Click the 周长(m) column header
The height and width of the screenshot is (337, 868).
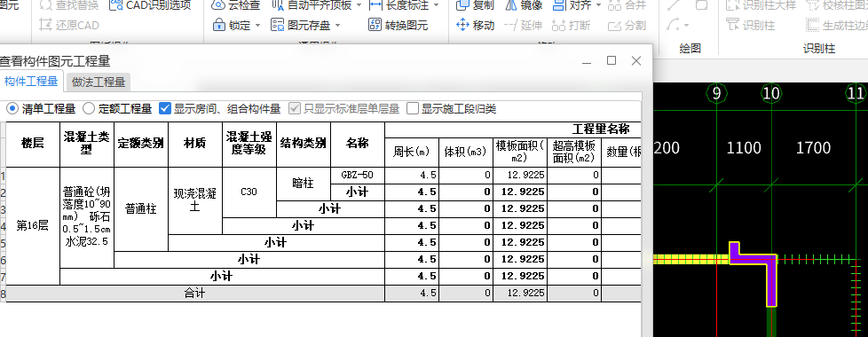tap(411, 153)
